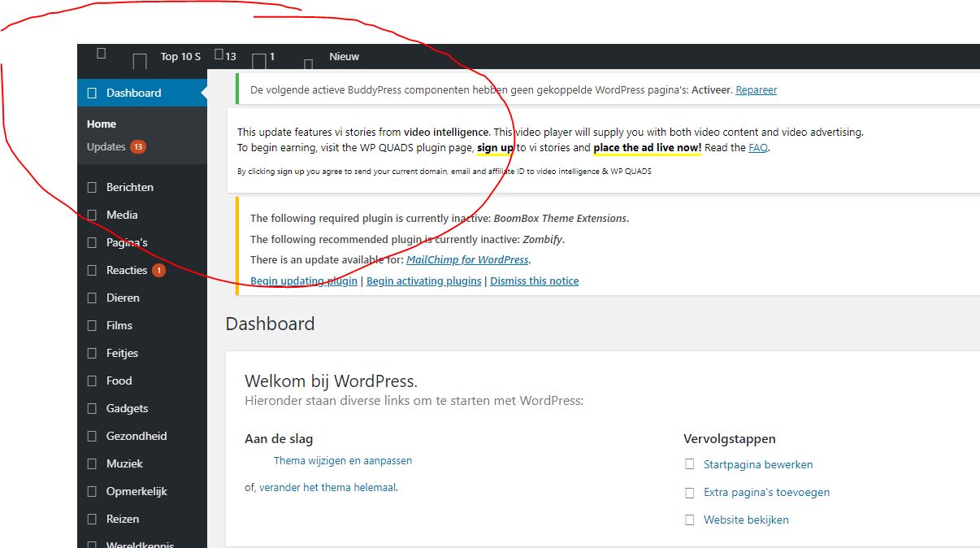Click place the ad live now link
Screen dimensions: 980x548
point(648,148)
